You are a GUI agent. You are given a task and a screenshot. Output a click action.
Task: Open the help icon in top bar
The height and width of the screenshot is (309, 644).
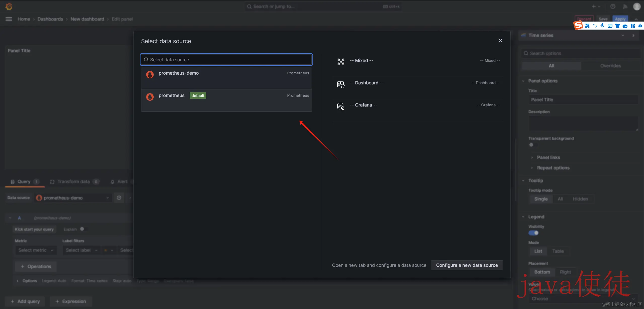613,7
